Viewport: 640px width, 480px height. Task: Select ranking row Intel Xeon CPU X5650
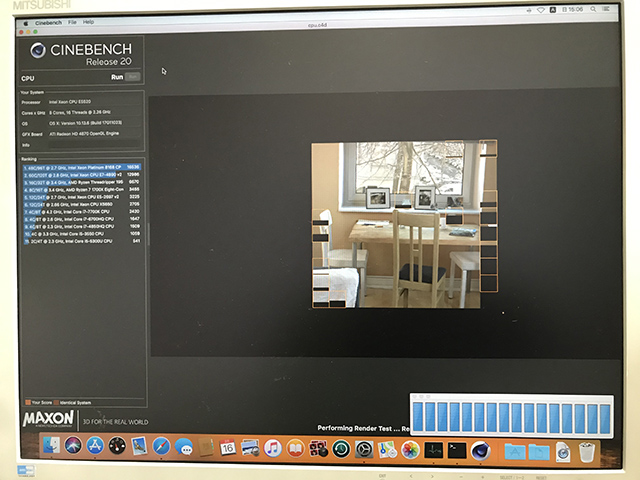(82, 204)
